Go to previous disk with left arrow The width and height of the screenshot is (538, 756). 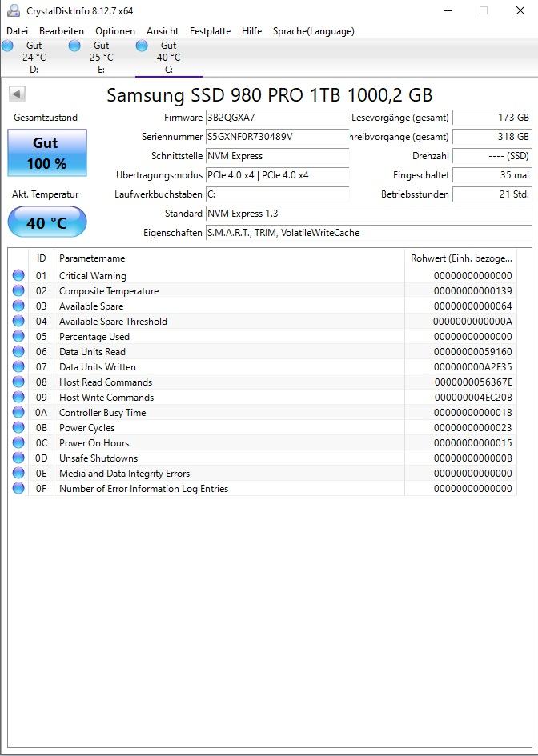click(18, 94)
